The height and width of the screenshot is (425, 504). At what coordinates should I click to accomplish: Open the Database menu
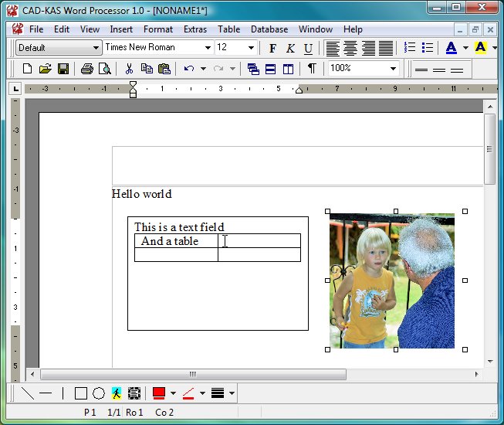[x=269, y=29]
